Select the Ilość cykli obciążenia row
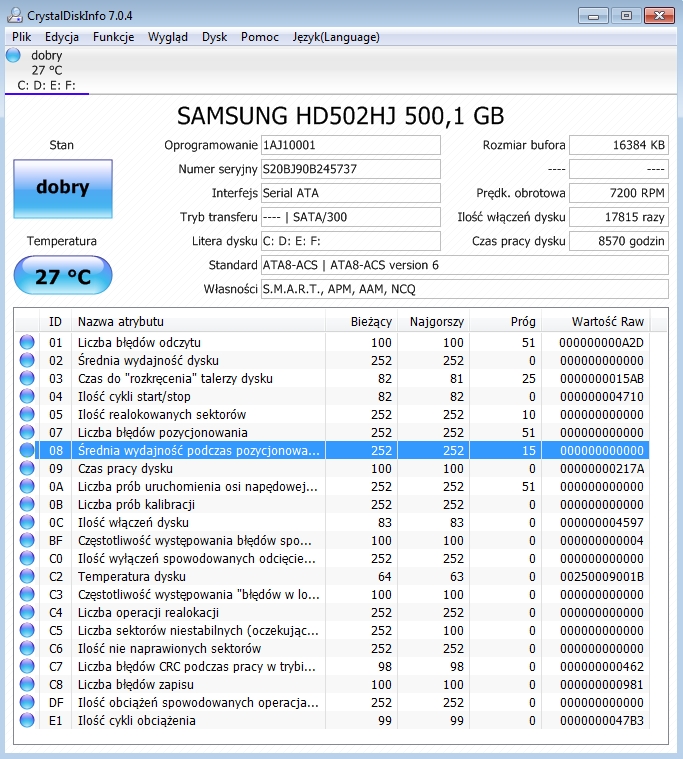Viewport: 683px width, 759px height. point(332,720)
